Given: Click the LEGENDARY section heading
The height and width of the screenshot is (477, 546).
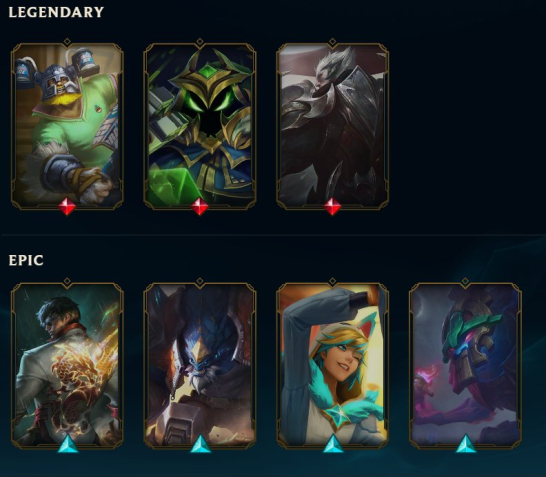Looking at the screenshot, I should tap(56, 13).
